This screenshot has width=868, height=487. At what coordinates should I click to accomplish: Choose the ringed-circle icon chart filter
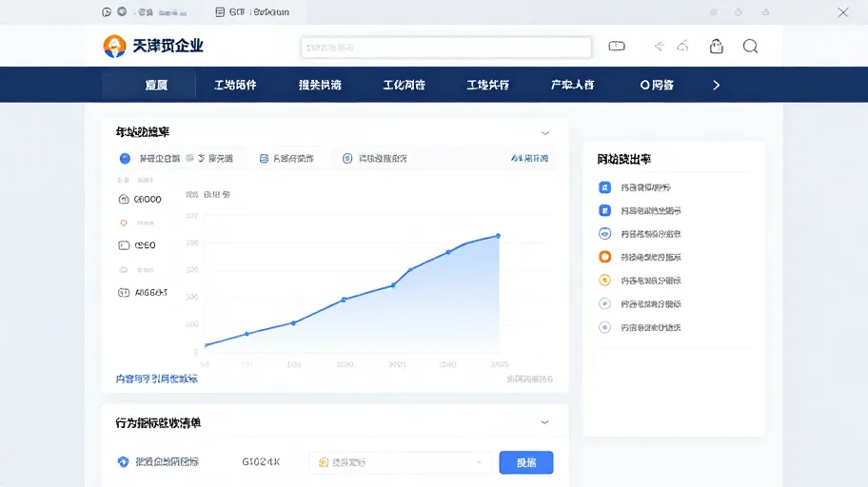(x=347, y=158)
